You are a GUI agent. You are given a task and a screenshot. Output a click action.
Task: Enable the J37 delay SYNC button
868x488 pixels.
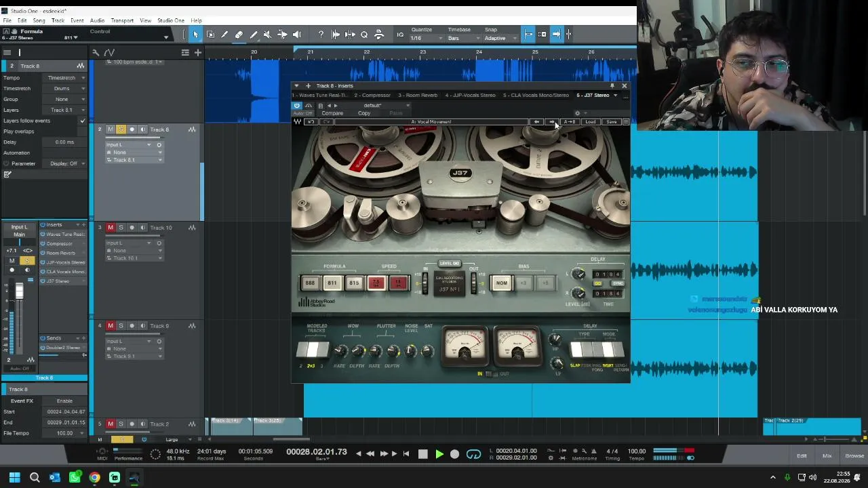point(617,283)
